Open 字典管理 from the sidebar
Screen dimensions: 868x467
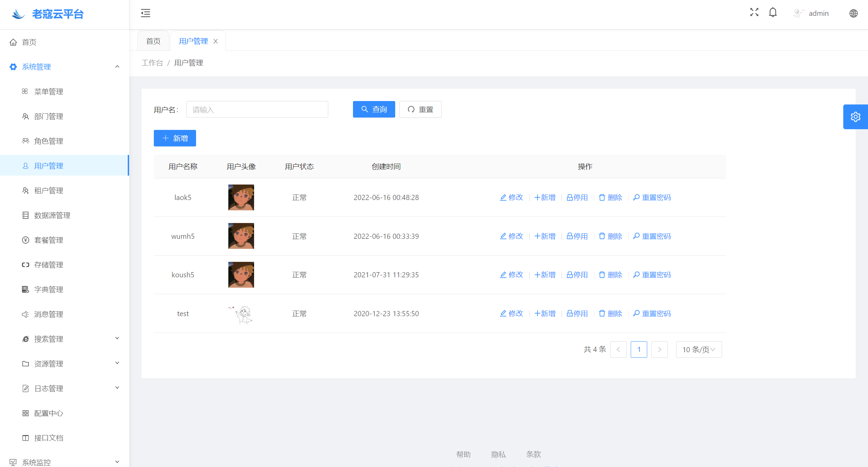48,290
